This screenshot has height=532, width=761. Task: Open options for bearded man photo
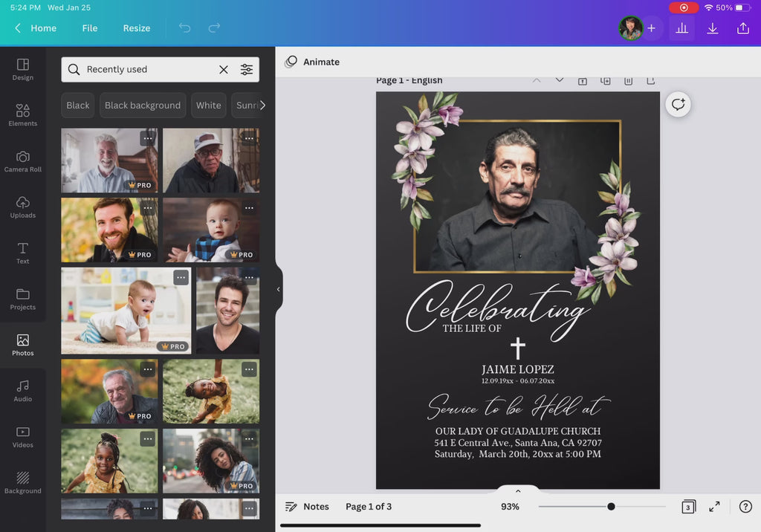(x=148, y=208)
